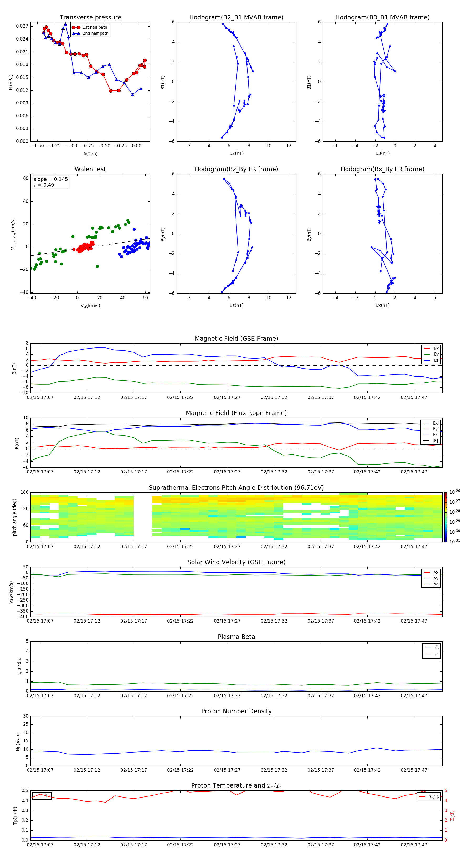This screenshot has height=868, width=473.
Task: Click the "Bx(nT)" x-axis label
Action: 382,305
